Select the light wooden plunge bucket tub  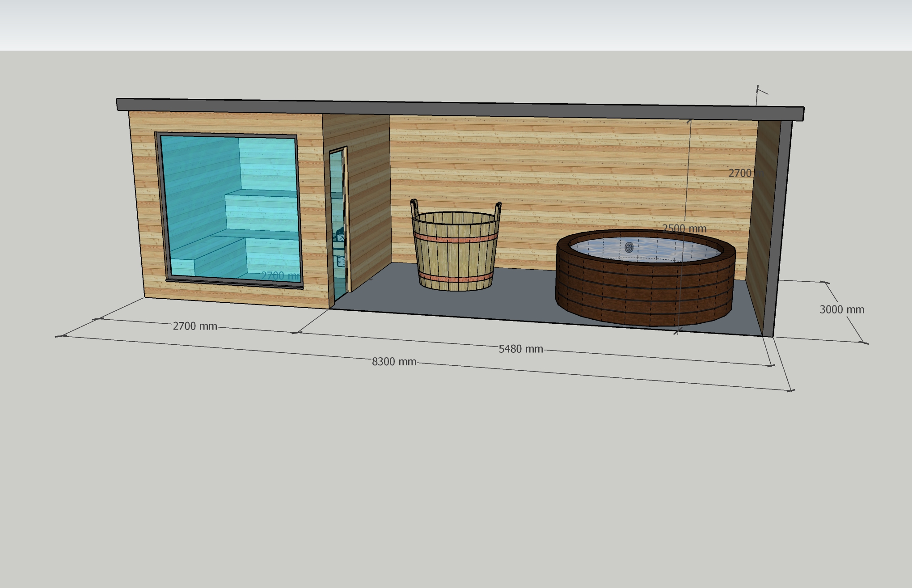455,259
